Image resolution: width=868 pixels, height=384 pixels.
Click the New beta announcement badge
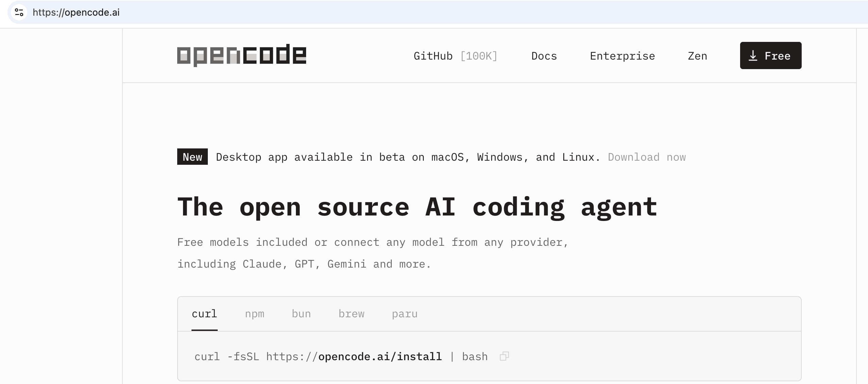(x=192, y=157)
